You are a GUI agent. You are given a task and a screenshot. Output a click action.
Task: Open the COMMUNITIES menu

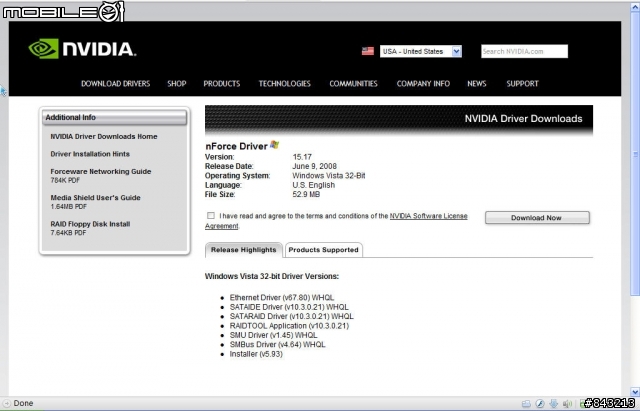pos(353,84)
